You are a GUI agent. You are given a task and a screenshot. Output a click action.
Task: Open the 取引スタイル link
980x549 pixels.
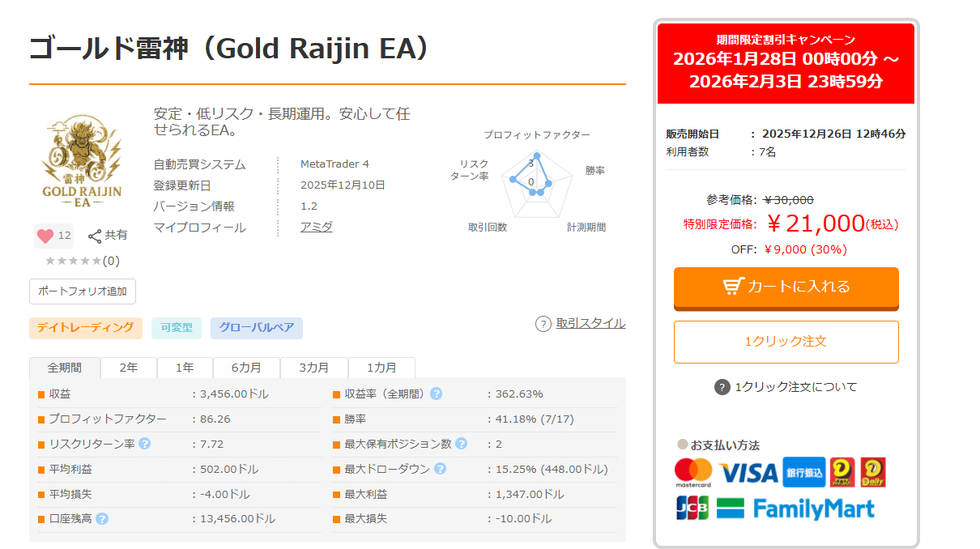click(590, 323)
